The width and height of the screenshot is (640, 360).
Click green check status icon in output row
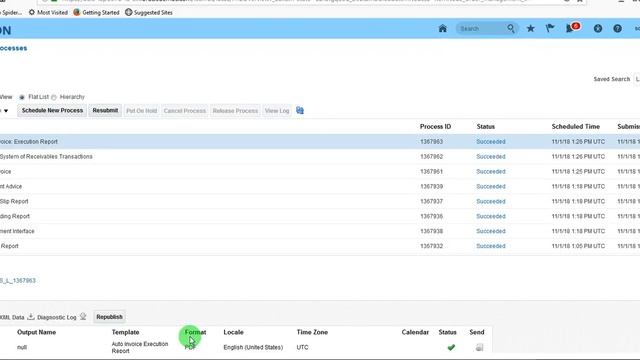pos(451,347)
